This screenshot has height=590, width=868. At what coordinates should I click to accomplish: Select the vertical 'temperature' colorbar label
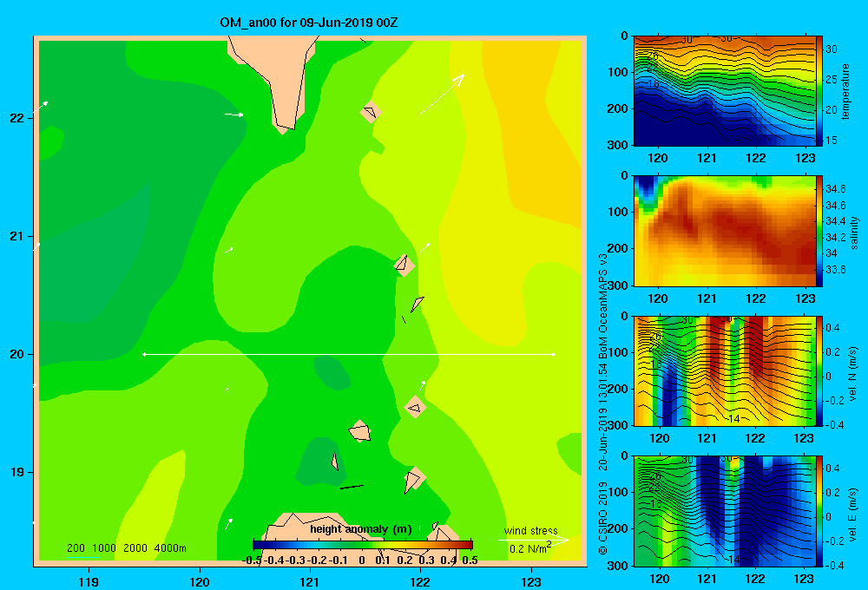845,91
